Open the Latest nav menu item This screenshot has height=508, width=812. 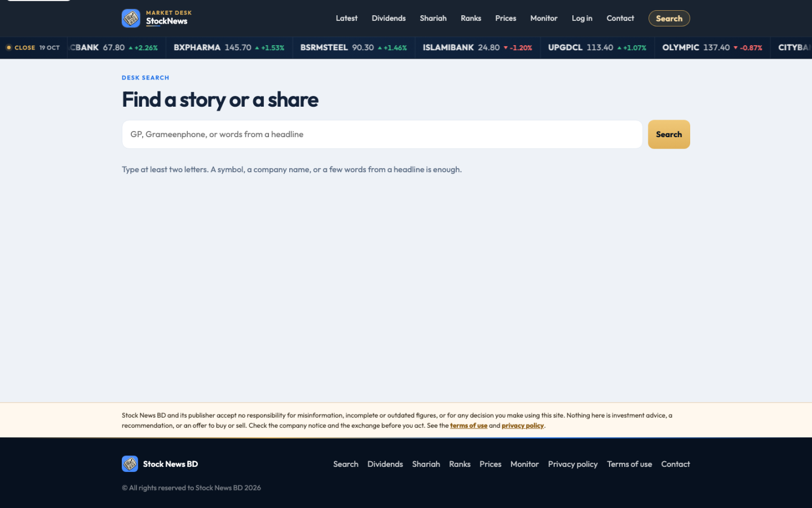pos(346,18)
